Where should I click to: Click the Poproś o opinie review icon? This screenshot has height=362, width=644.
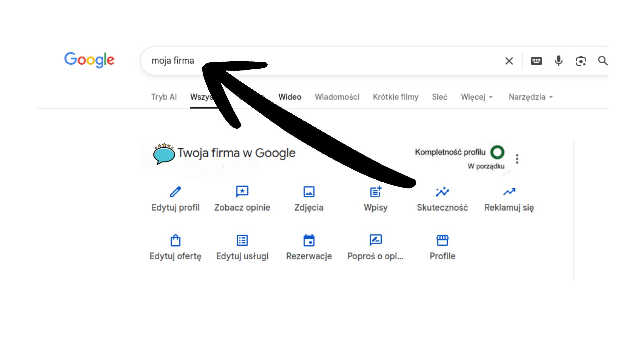pos(376,240)
